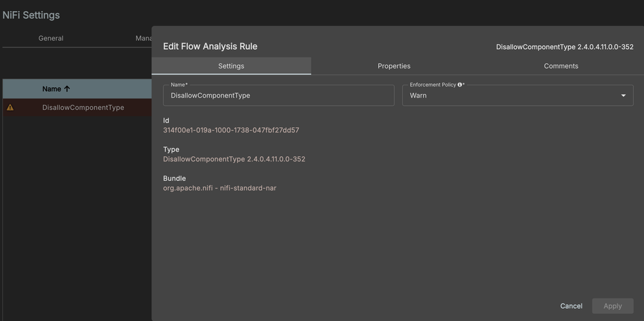Go to the Comments tab
The image size is (644, 321).
[561, 66]
